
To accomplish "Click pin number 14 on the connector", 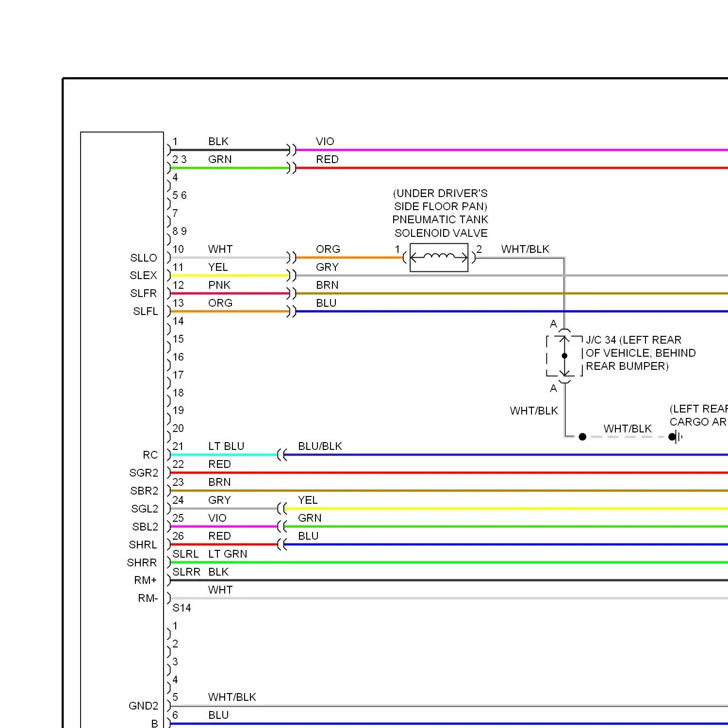I will pos(178,321).
